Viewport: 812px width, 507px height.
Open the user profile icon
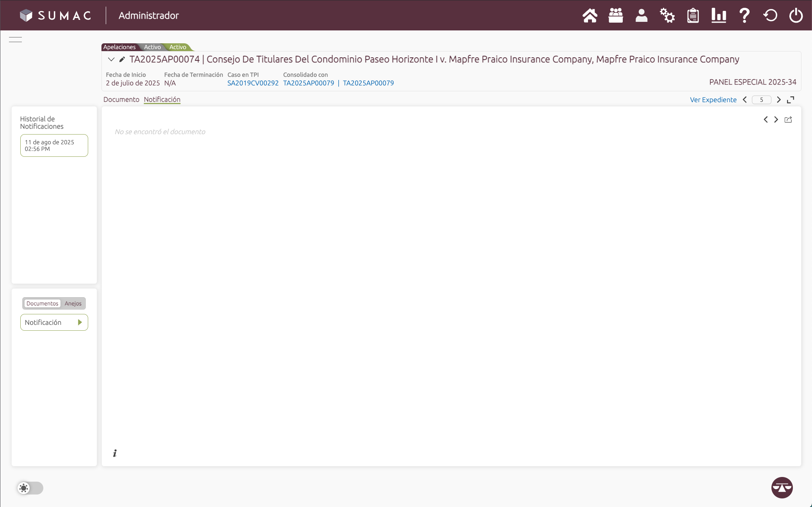(641, 15)
